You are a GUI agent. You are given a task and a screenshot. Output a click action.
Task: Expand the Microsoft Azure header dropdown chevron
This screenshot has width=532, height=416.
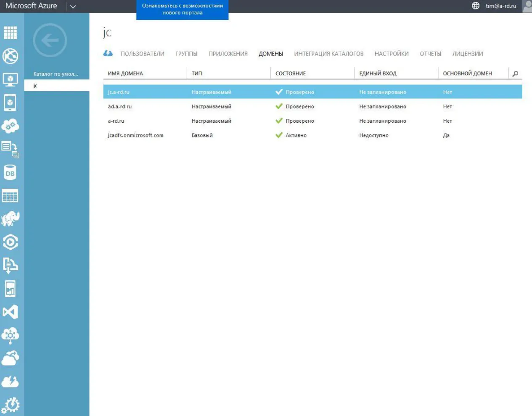pyautogui.click(x=73, y=7)
